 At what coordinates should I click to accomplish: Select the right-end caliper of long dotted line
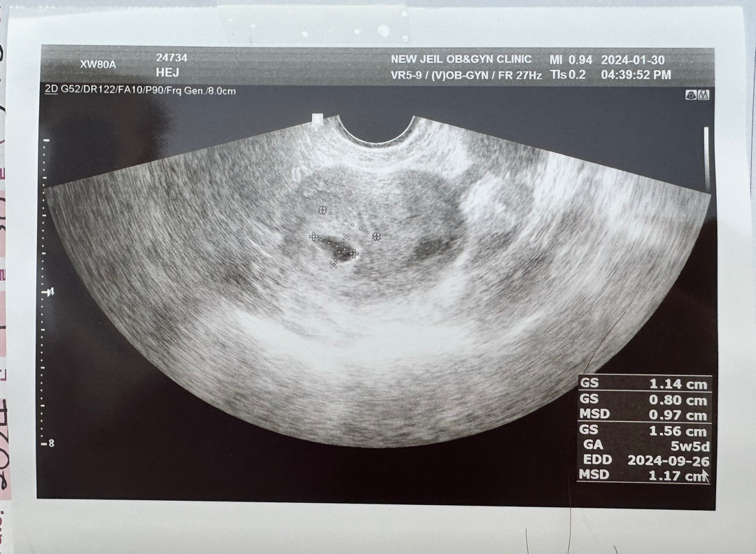click(377, 236)
